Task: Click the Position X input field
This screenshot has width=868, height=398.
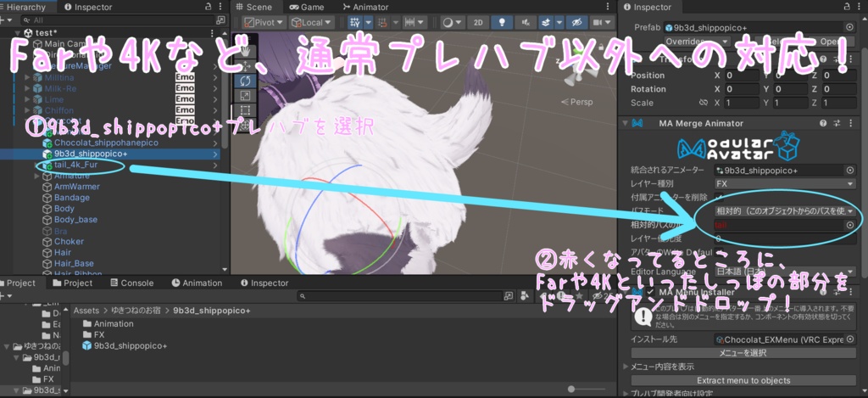Action: coord(741,76)
